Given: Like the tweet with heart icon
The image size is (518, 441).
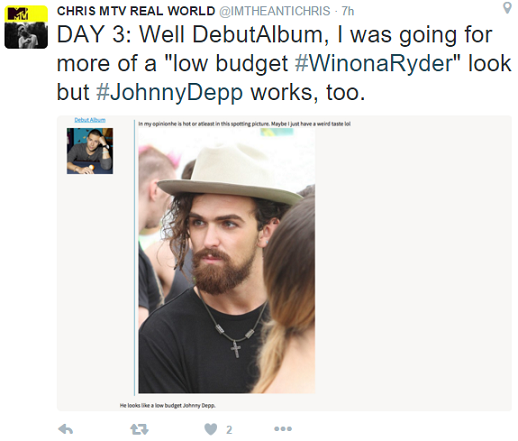Looking at the screenshot, I should (211, 429).
